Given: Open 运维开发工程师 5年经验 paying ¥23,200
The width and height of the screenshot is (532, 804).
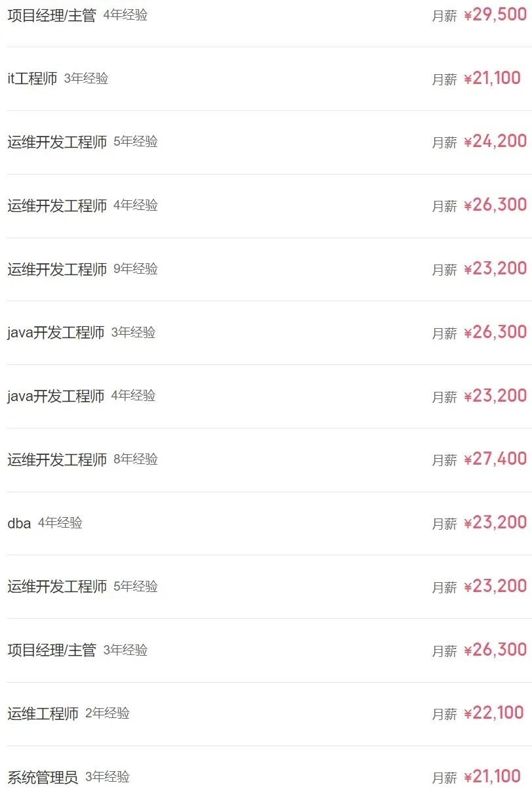Looking at the screenshot, I should pos(57,586).
